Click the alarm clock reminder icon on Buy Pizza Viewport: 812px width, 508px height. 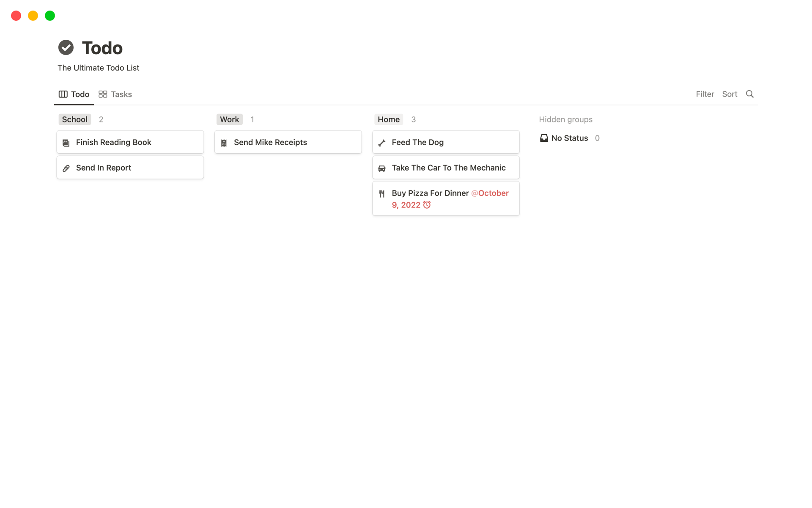coord(427,205)
